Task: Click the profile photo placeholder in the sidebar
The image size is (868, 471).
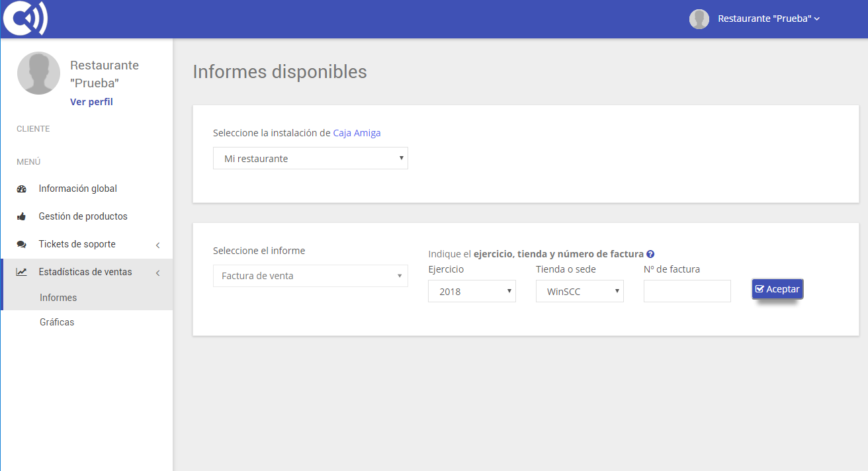Action: point(38,73)
